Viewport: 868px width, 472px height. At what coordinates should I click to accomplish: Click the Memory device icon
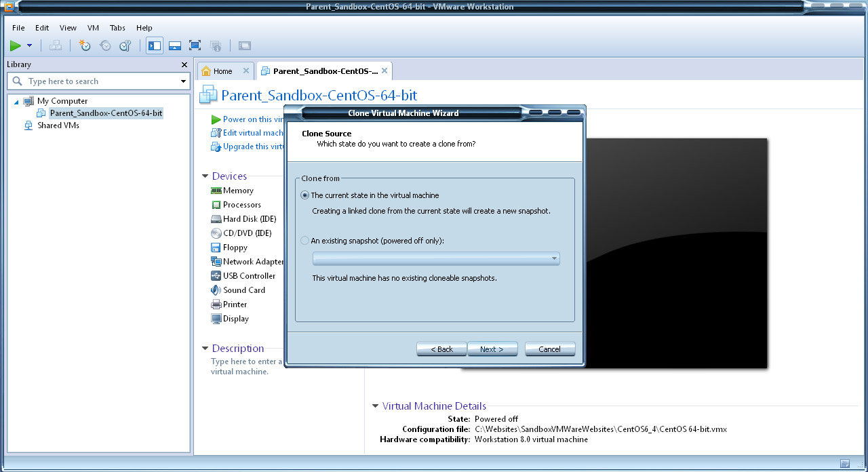pyautogui.click(x=216, y=191)
